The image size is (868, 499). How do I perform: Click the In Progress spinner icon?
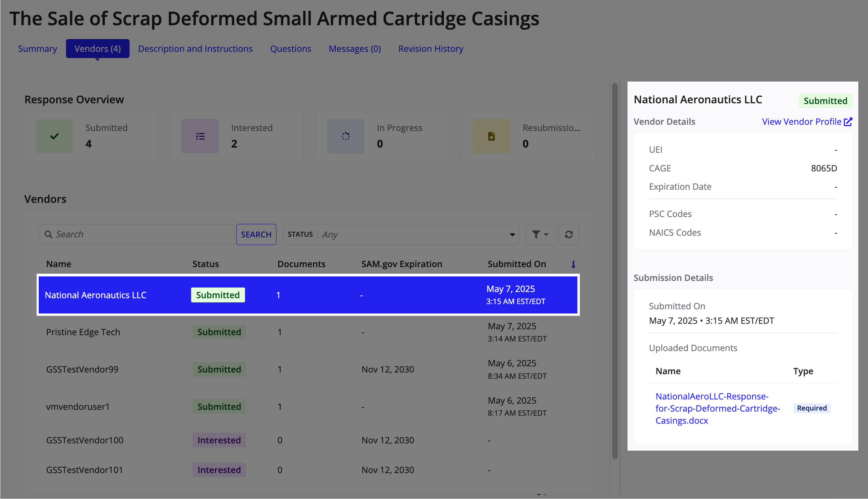[346, 136]
